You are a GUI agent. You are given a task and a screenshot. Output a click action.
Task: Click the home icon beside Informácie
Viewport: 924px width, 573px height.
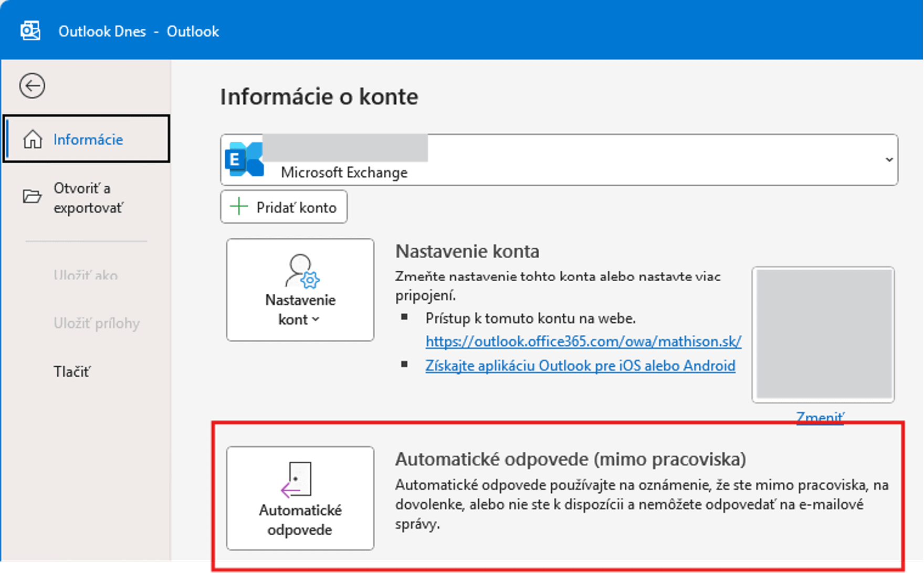pos(33,139)
